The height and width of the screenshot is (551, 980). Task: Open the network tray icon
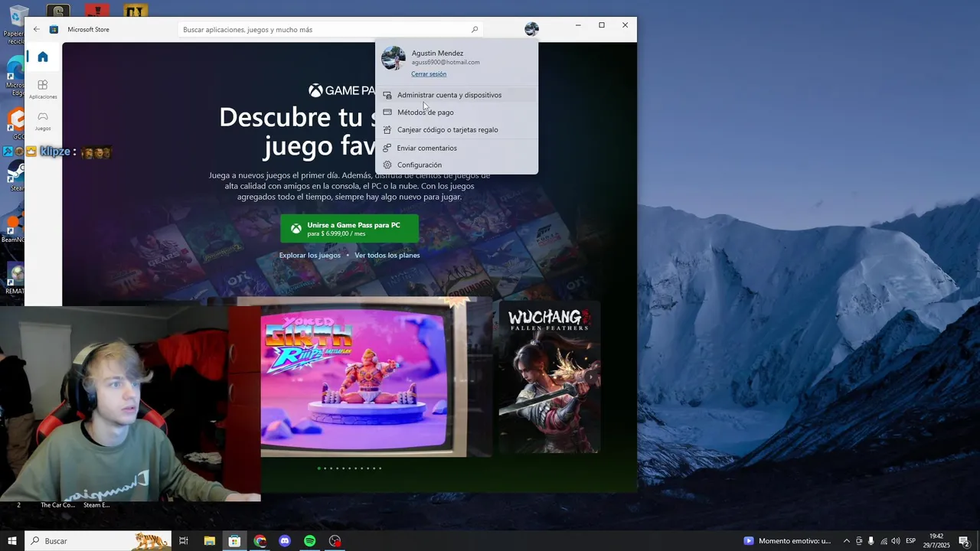tap(884, 541)
